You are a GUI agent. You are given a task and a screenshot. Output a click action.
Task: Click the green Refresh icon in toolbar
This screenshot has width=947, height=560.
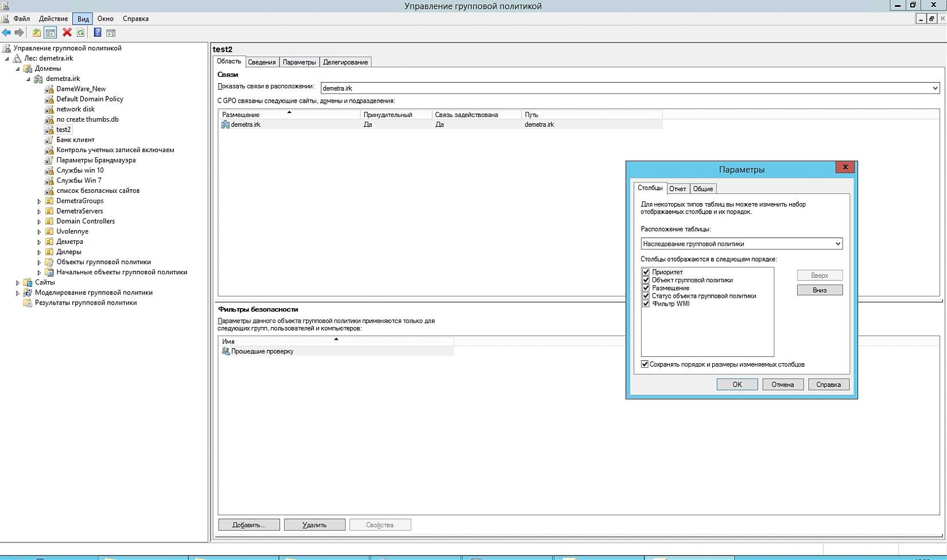click(81, 33)
